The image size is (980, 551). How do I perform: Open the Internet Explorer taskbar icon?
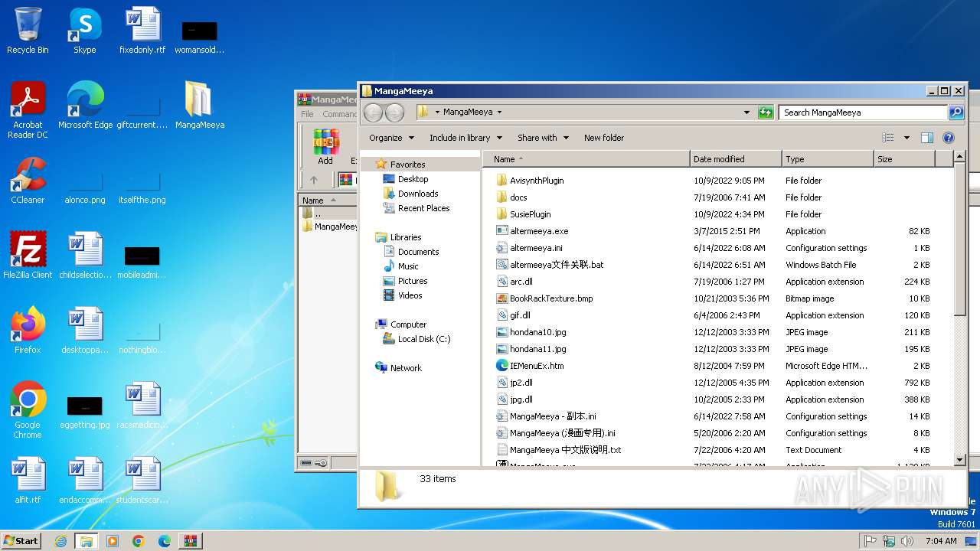coord(60,541)
